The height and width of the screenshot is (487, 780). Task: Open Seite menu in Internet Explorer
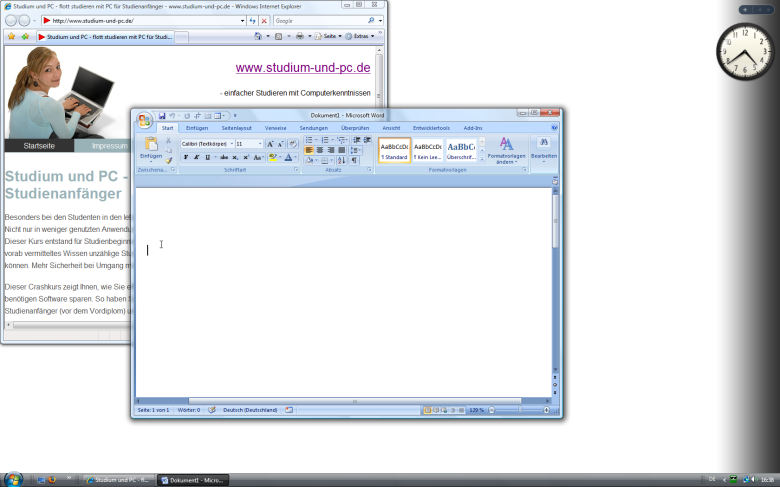tap(329, 36)
